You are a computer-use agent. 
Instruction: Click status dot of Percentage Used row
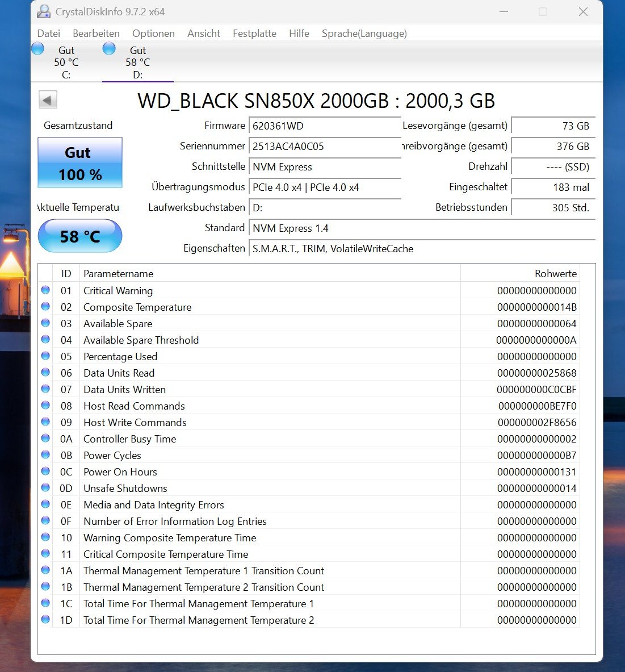click(45, 356)
